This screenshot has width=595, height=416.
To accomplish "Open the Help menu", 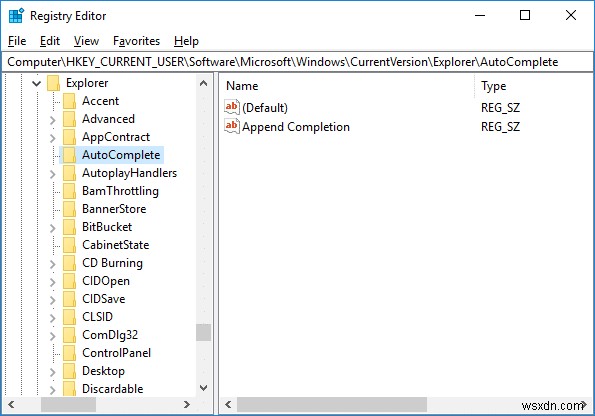I will 186,41.
